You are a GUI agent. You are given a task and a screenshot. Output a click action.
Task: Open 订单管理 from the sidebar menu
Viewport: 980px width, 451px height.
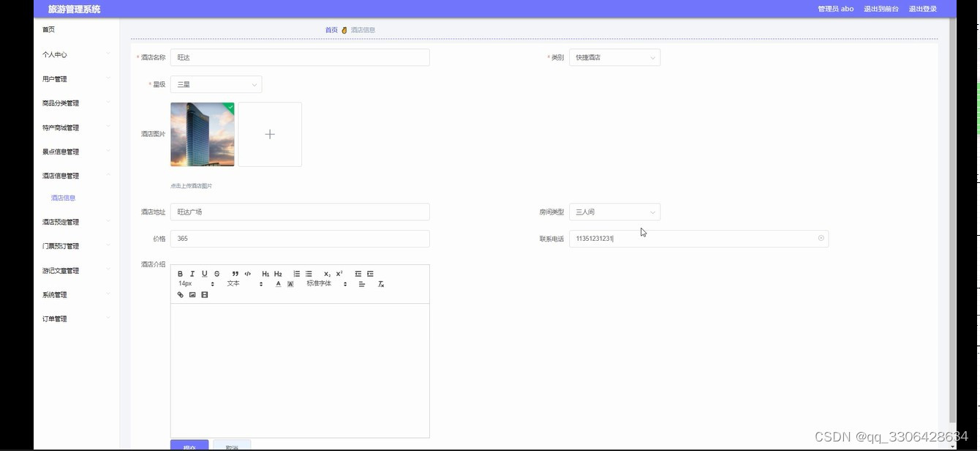pyautogui.click(x=55, y=318)
